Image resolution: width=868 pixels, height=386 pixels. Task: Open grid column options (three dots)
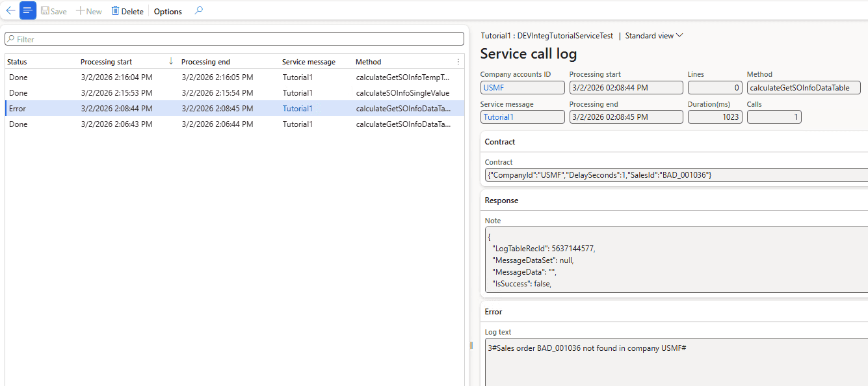click(x=458, y=62)
